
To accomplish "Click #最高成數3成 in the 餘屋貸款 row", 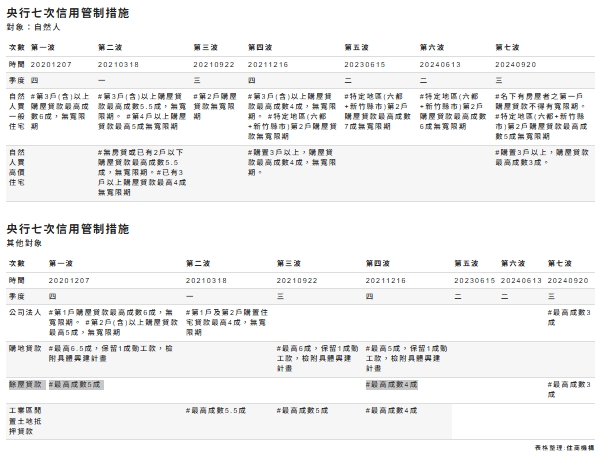I will (569, 390).
